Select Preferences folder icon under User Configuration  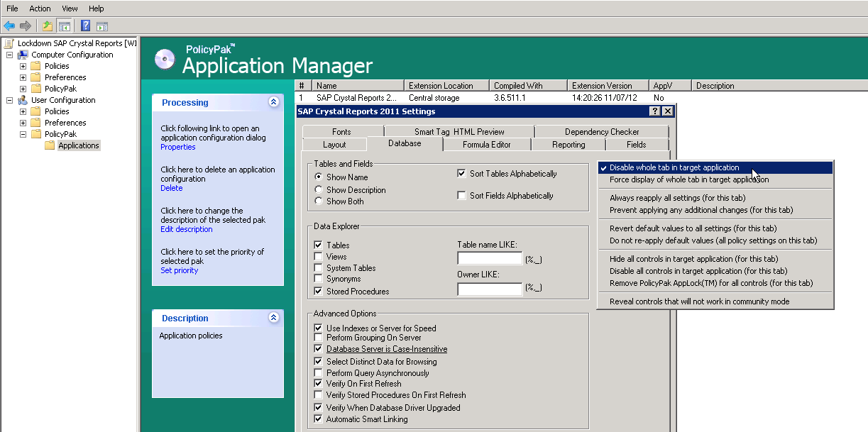[x=35, y=123]
